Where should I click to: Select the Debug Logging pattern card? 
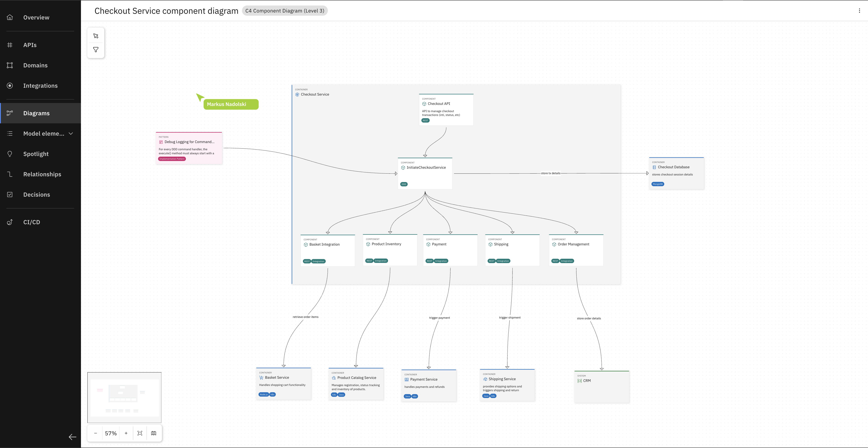tap(189, 148)
